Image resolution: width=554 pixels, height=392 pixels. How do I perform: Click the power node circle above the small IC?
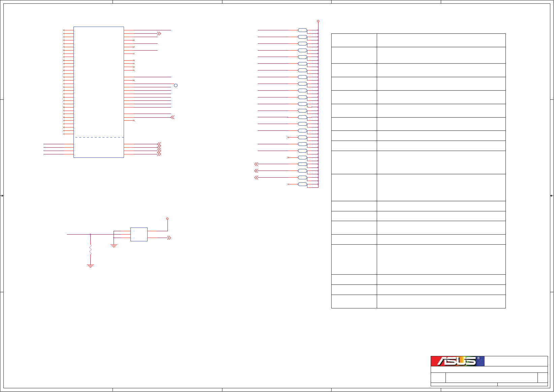coord(167,219)
